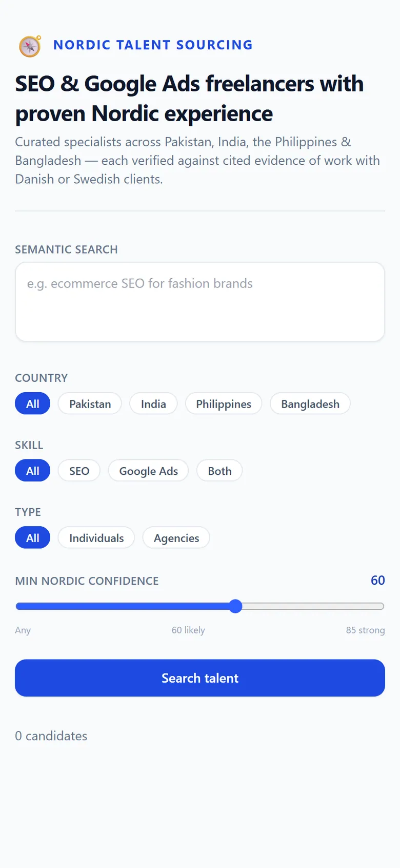
Task: Run the Search talent button
Action: 200,678
